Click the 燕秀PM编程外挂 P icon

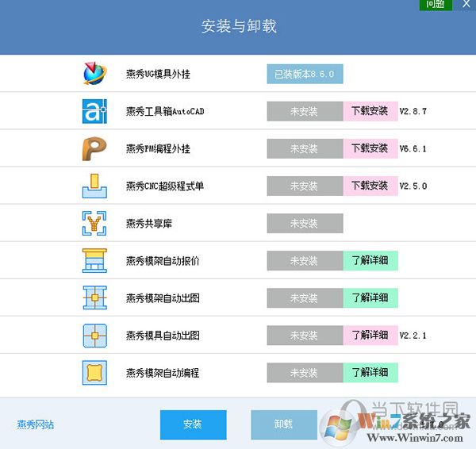coord(94,148)
